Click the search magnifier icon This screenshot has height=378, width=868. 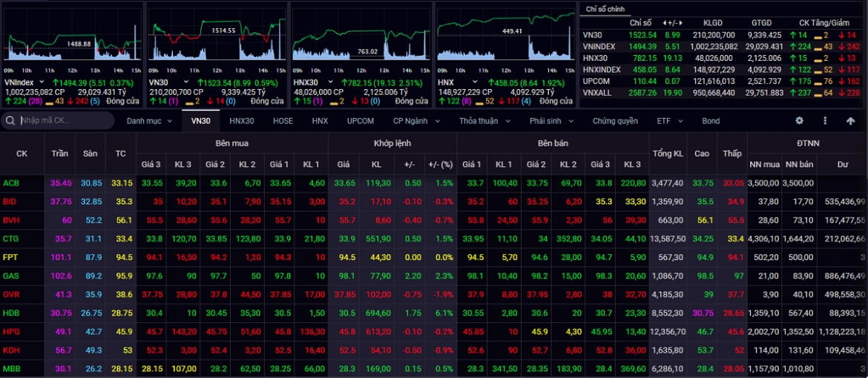[10, 121]
